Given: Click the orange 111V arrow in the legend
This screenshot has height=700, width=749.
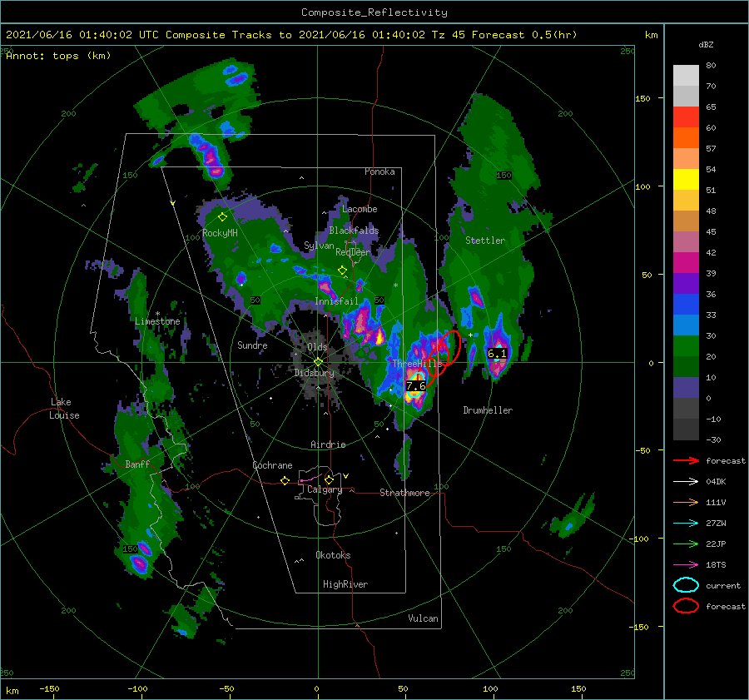Looking at the screenshot, I should pos(686,502).
